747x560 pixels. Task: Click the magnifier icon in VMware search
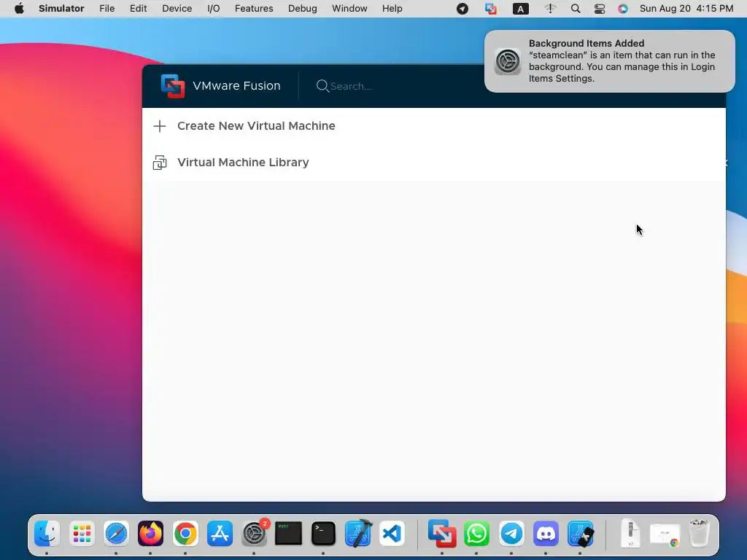click(322, 86)
